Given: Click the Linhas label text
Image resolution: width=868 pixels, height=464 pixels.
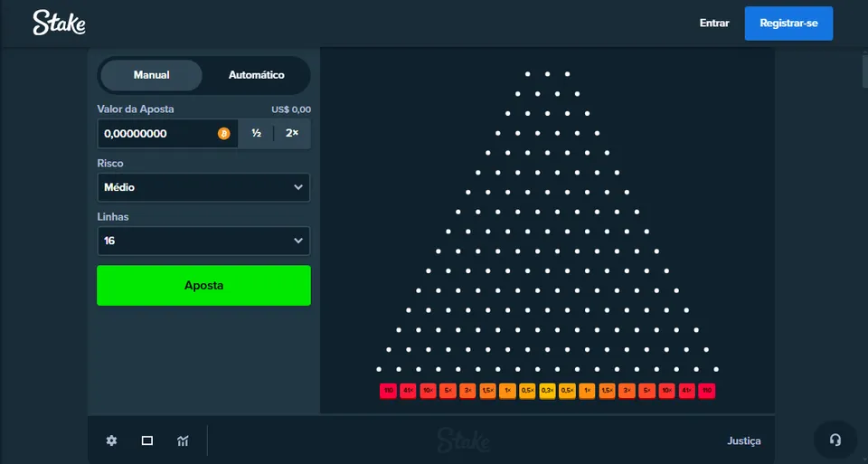Looking at the screenshot, I should [113, 216].
